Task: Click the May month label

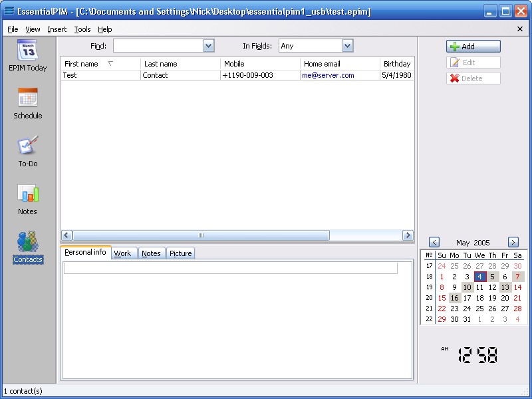Action: (463, 243)
